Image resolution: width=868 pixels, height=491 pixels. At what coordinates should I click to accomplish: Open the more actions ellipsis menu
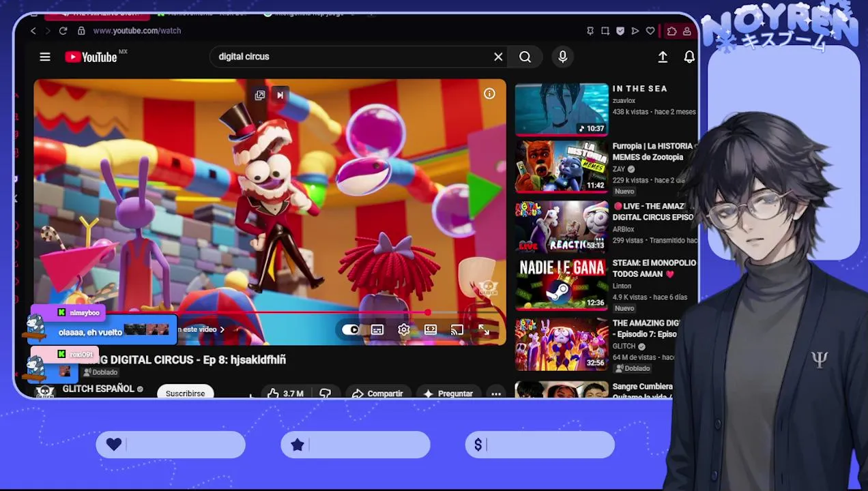coord(496,393)
